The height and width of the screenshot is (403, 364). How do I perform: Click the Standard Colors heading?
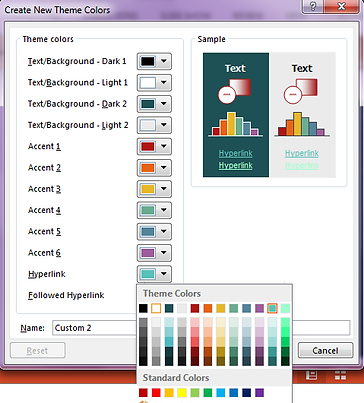click(x=176, y=378)
